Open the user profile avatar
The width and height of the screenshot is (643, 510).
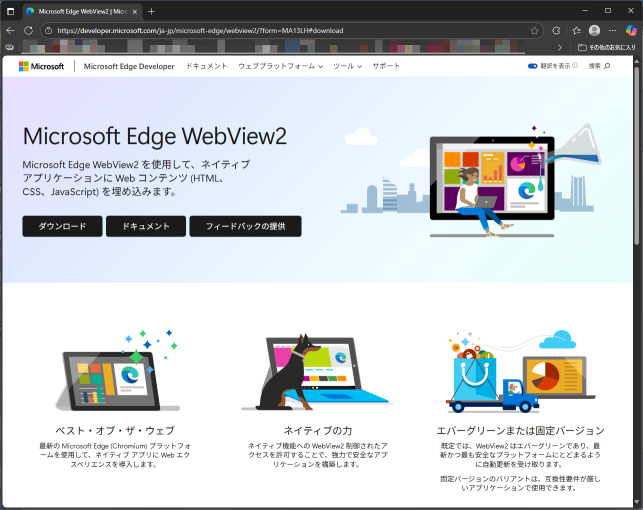tap(595, 30)
